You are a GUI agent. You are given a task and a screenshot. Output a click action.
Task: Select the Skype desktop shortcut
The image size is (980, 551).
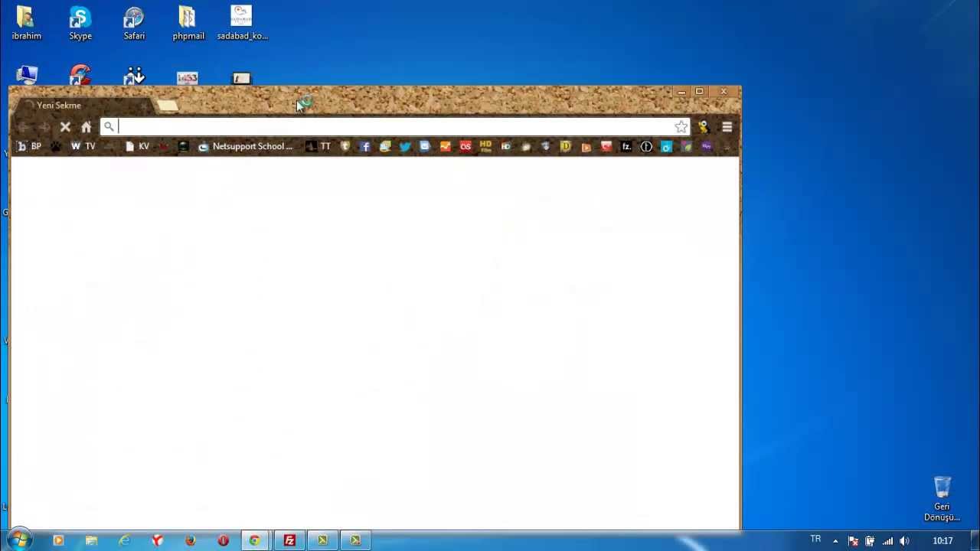tap(80, 23)
